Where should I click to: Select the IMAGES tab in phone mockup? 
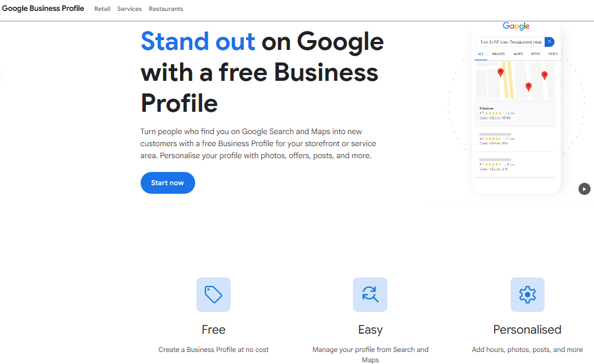coord(498,54)
